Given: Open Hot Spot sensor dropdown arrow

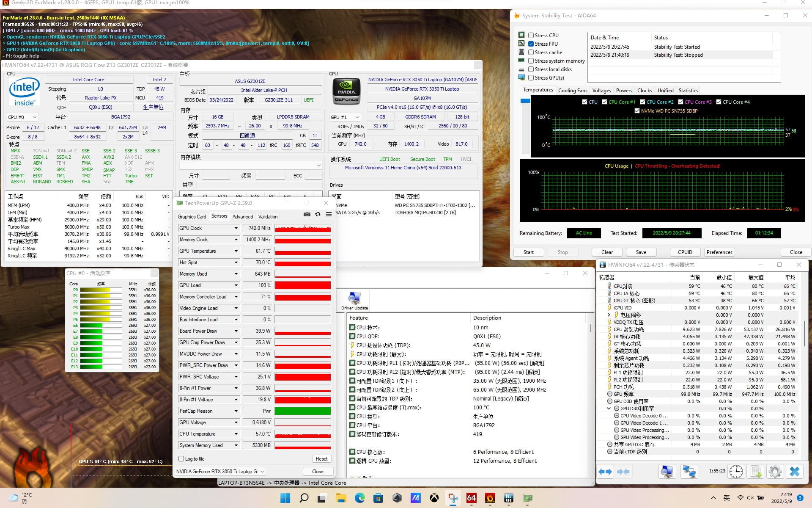Looking at the screenshot, I should coord(236,262).
